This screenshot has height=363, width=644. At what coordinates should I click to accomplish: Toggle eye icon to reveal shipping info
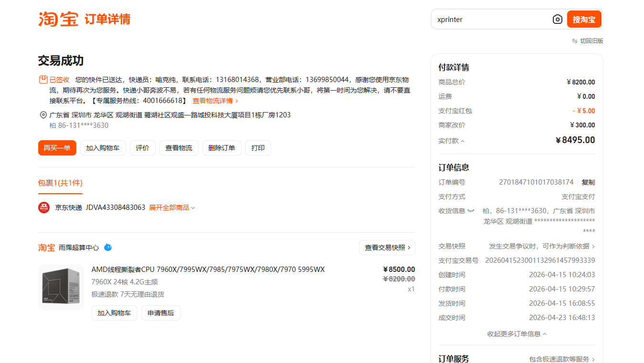tap(471, 211)
